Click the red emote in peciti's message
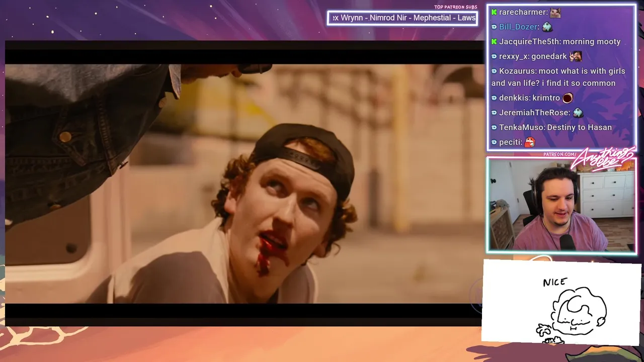Image resolution: width=644 pixels, height=362 pixels. click(x=530, y=142)
